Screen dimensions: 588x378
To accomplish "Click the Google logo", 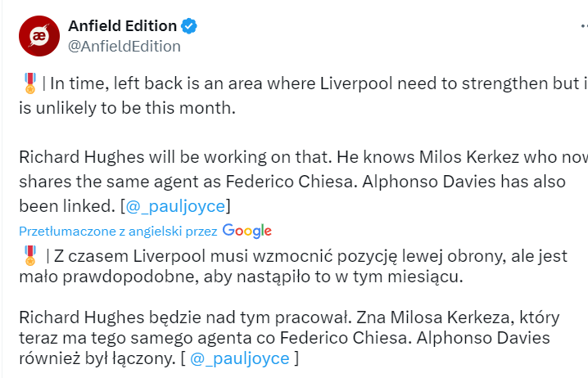I will point(247,231).
